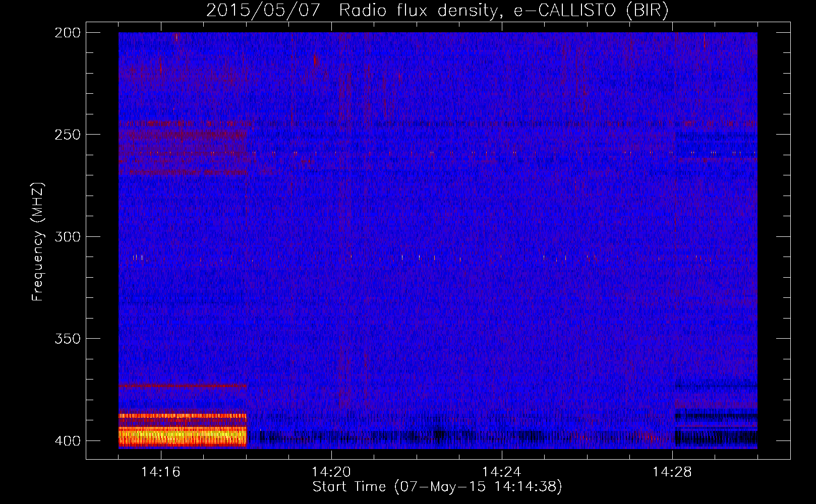The height and width of the screenshot is (504, 816).
Task: Click the 'Frequency (MHZ)' axis label
Action: coord(38,242)
